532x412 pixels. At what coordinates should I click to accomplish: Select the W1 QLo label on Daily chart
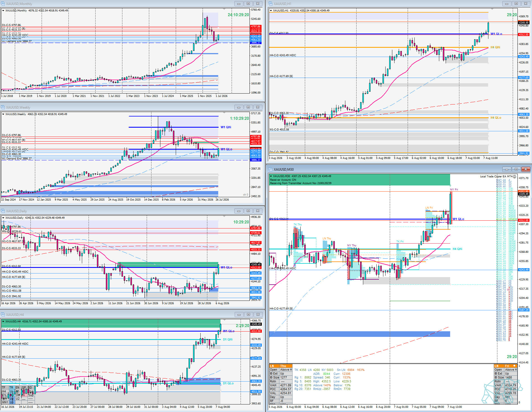tap(226, 268)
